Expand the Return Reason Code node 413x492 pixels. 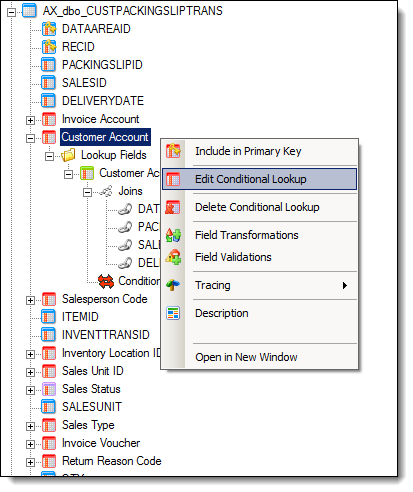tap(30, 462)
